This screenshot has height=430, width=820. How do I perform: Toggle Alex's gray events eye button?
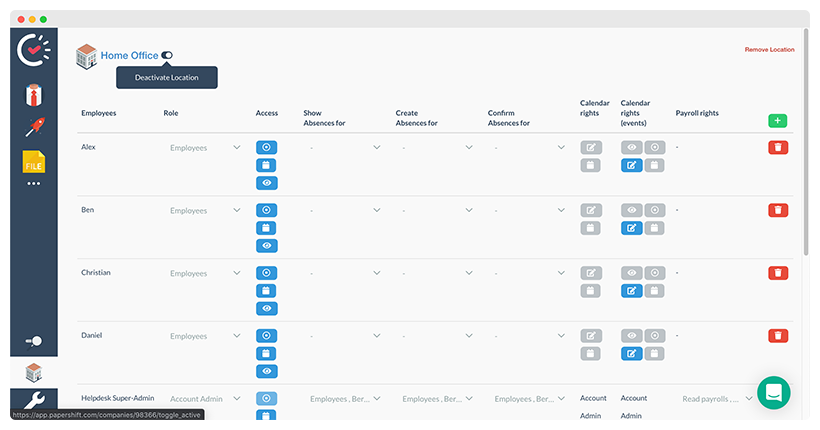pos(631,148)
